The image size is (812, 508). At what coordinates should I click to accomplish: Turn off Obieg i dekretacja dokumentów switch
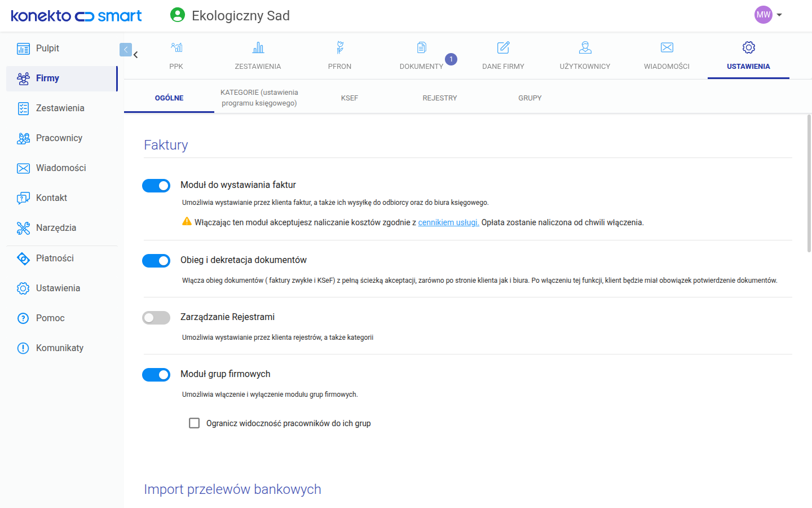(x=156, y=261)
